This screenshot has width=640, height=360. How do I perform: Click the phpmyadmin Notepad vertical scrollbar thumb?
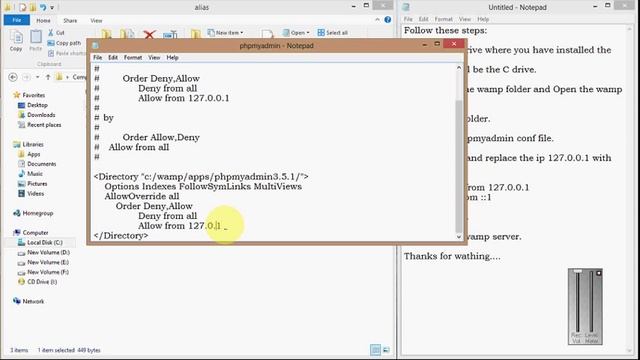tap(459, 166)
